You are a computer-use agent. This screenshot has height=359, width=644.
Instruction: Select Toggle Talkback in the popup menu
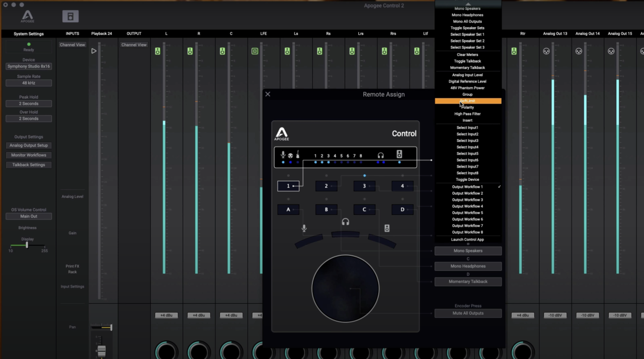coord(468,61)
